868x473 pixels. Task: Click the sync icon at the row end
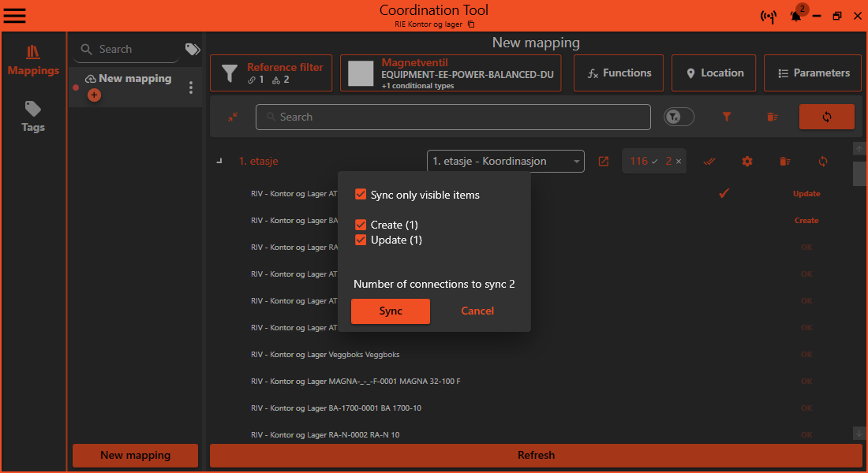click(x=822, y=161)
